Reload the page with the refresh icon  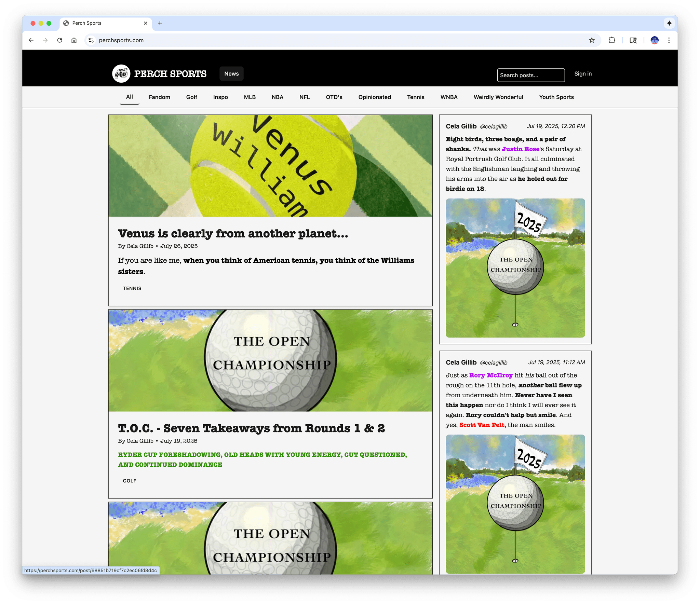59,40
